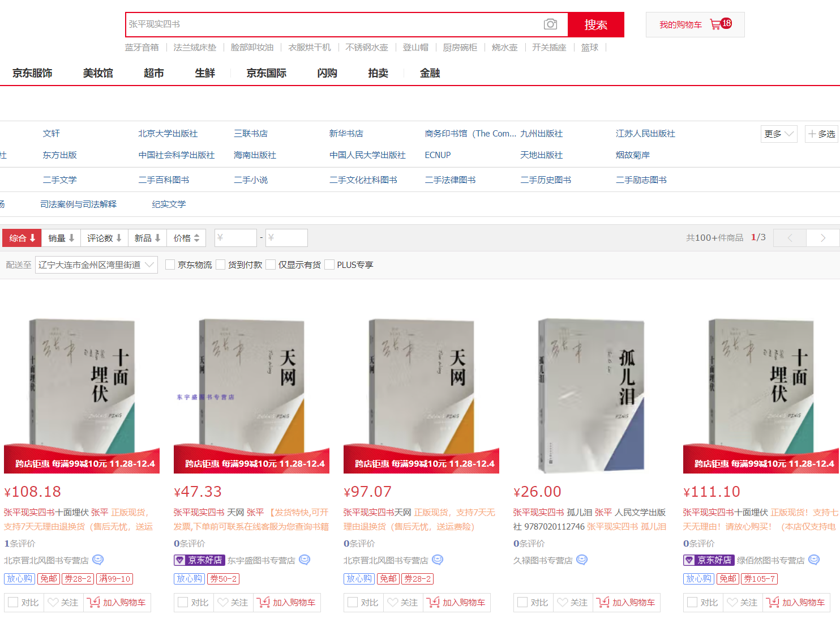Click the 多选 multi-select plus button
This screenshot has height=631, width=840.
click(821, 134)
